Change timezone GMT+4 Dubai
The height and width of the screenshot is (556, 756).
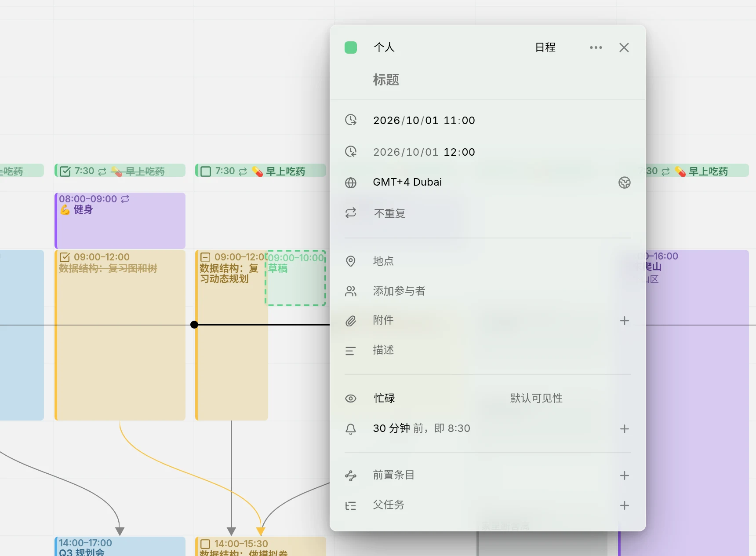pyautogui.click(x=407, y=182)
